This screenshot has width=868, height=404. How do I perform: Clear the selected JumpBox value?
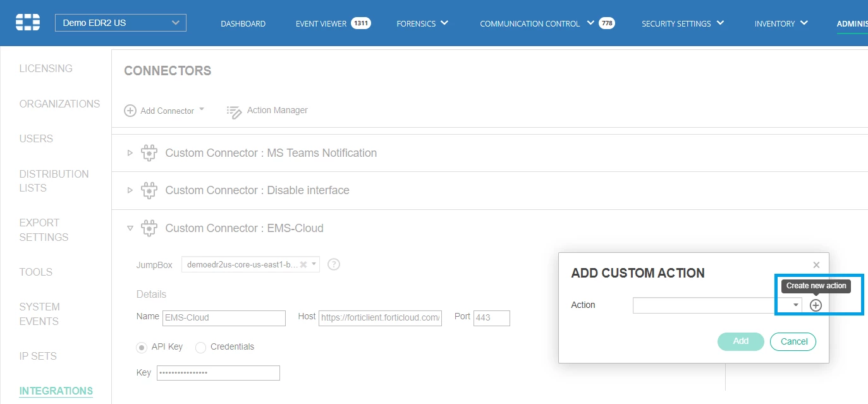tap(303, 264)
